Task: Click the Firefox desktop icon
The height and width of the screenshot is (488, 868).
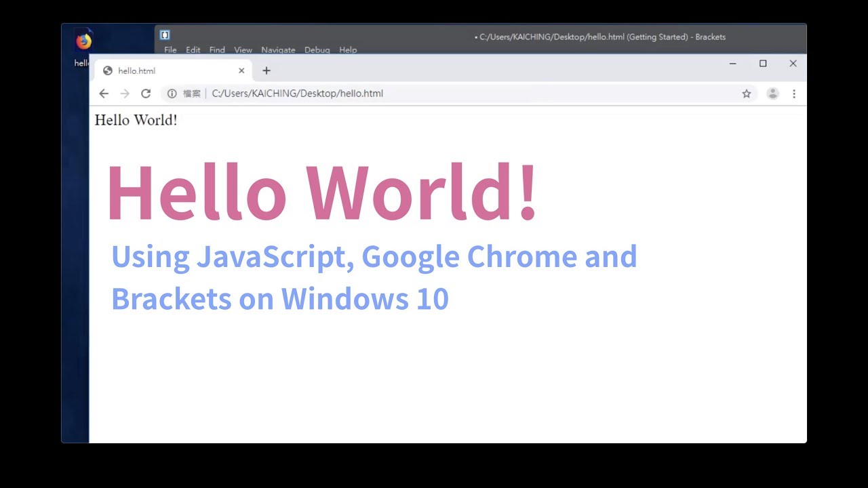Action: pyautogui.click(x=83, y=42)
